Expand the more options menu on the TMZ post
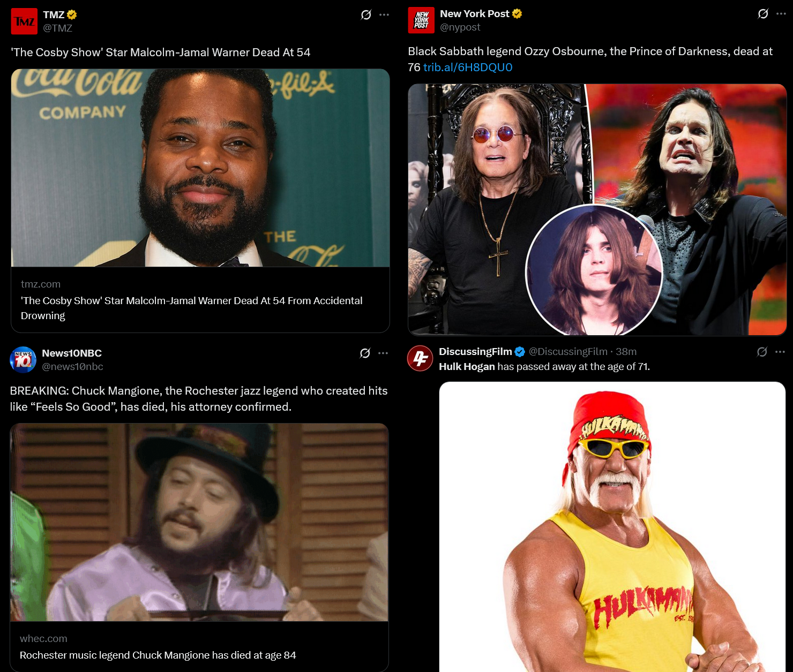This screenshot has height=672, width=793. [384, 15]
